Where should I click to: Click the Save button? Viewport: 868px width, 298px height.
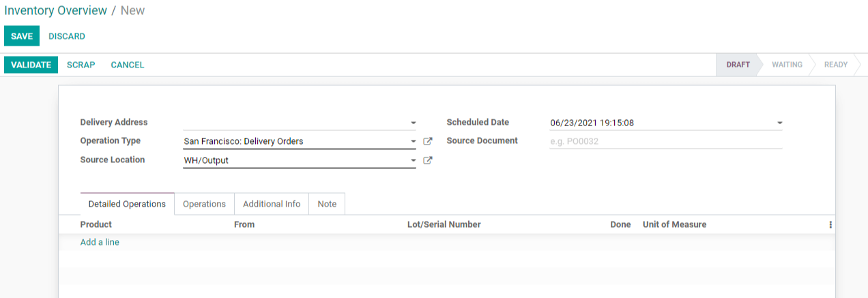click(22, 36)
